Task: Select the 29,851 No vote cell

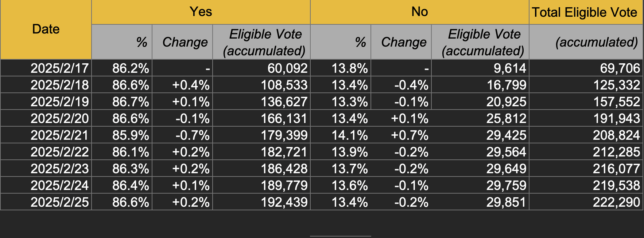Action: pos(480,202)
